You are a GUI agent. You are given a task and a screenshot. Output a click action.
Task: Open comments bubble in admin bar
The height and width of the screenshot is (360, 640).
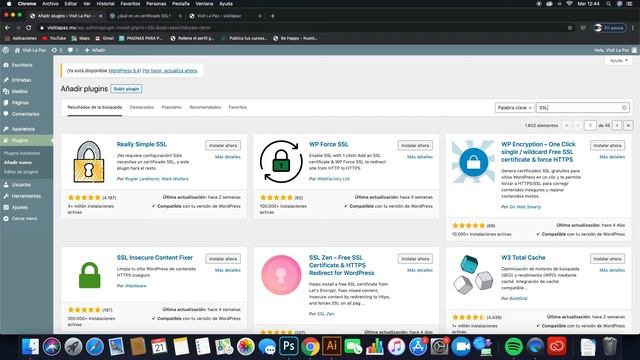(73, 50)
